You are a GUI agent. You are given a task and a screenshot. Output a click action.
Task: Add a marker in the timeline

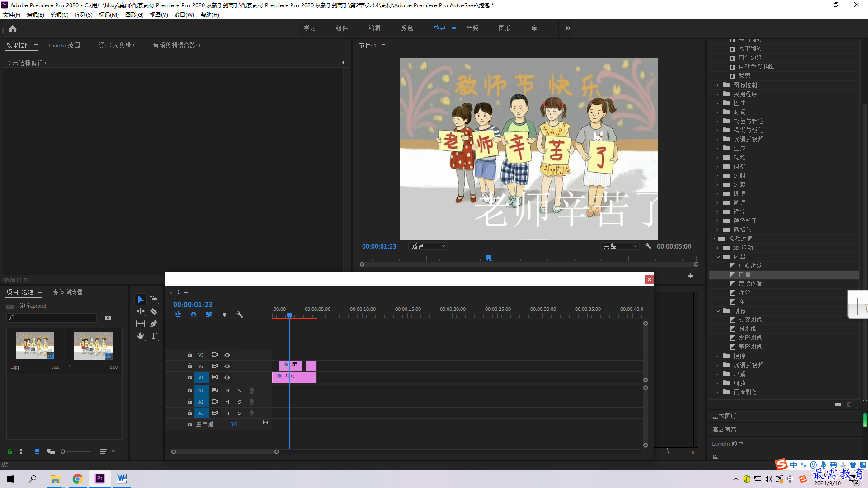click(224, 314)
